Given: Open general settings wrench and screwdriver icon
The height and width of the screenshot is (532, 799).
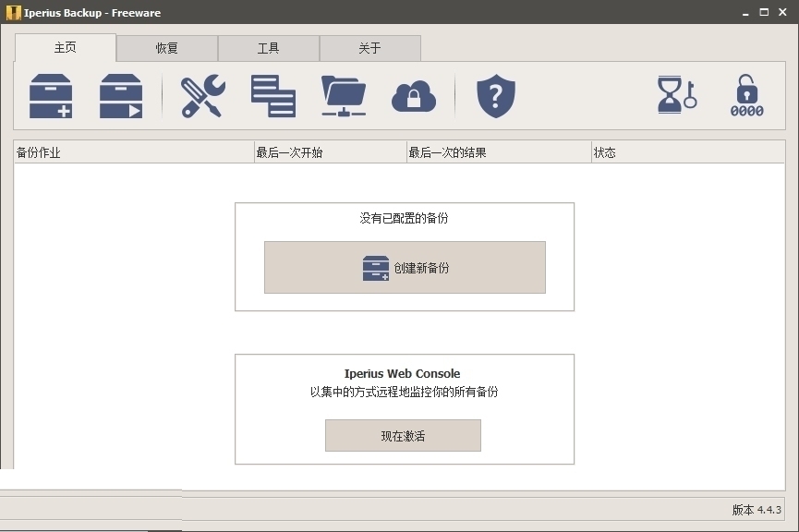Looking at the screenshot, I should (203, 96).
